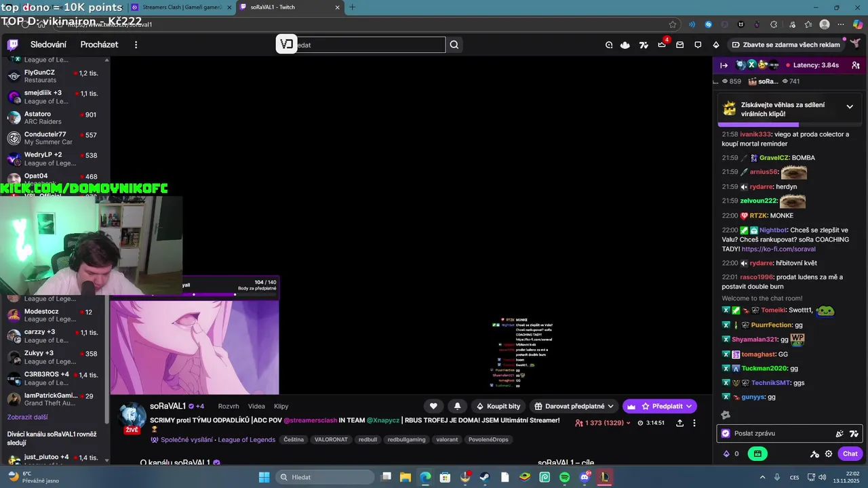Open the Sledování tab

pos(48,45)
